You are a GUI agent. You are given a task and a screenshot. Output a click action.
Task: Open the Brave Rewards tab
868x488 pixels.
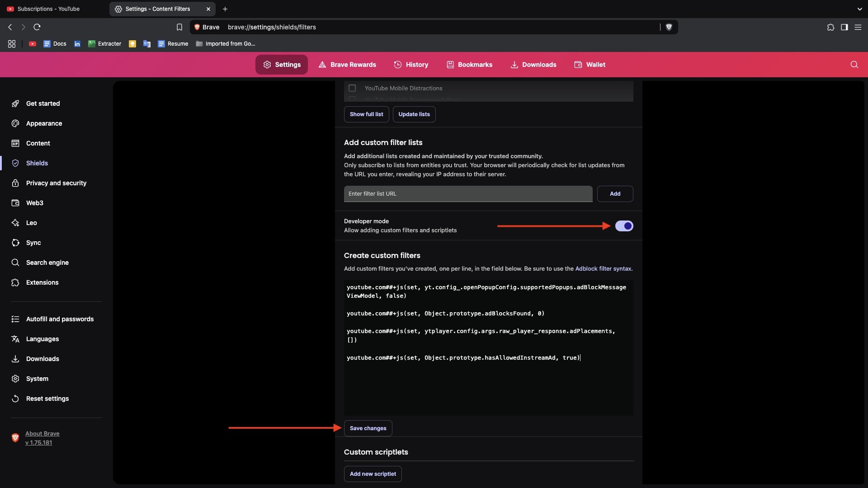pos(347,65)
